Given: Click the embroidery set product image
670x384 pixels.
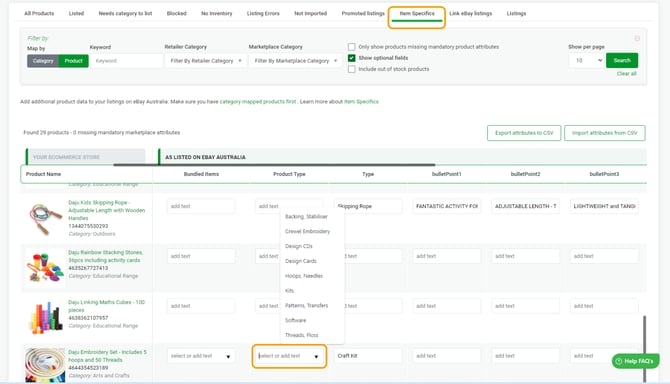Looking at the screenshot, I should click(45, 365).
